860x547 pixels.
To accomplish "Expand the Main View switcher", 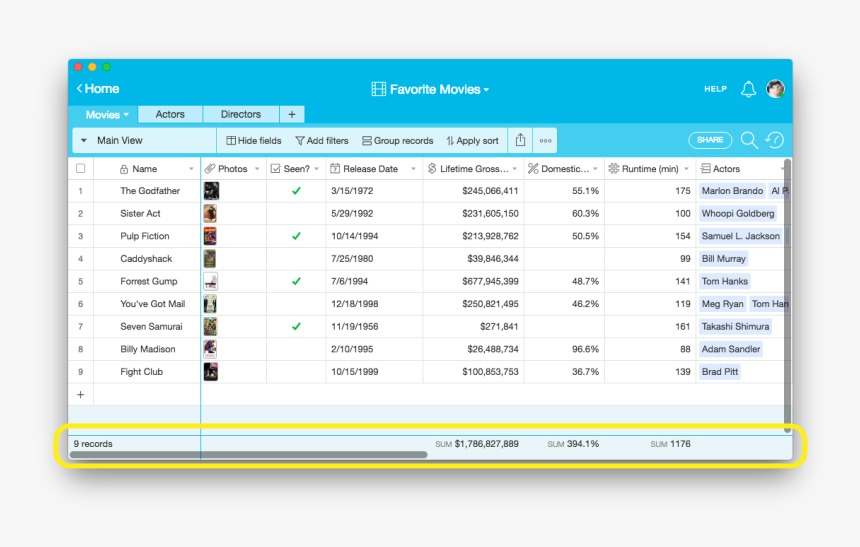I will 84,140.
